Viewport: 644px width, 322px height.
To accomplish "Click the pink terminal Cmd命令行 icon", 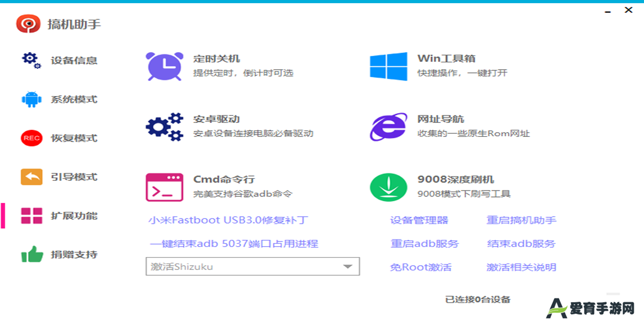I will (x=164, y=187).
